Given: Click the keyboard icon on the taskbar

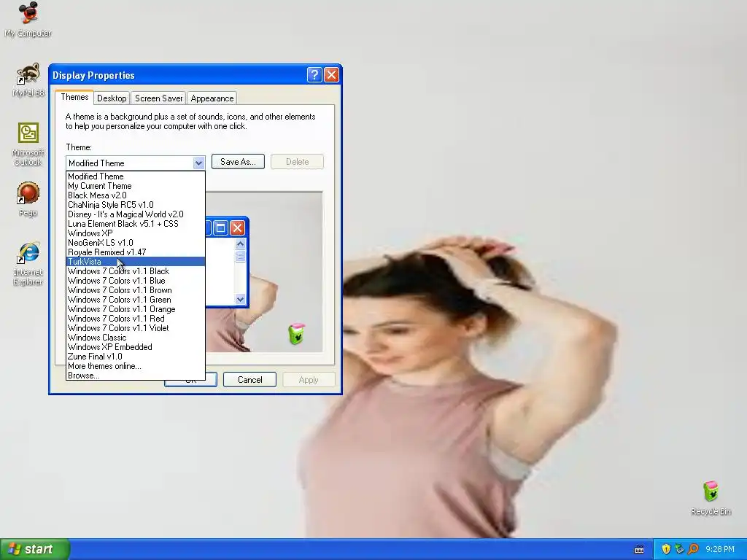Looking at the screenshot, I should pos(639,550).
